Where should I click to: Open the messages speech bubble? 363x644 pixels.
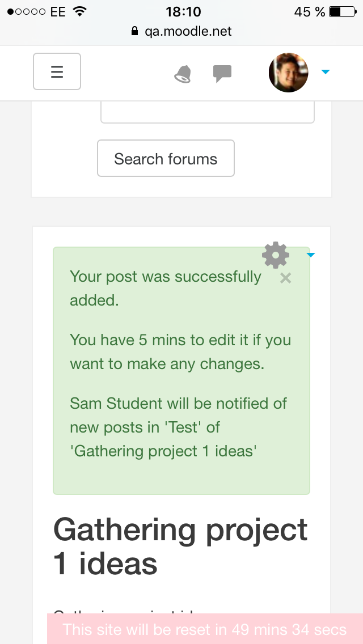[222, 74]
